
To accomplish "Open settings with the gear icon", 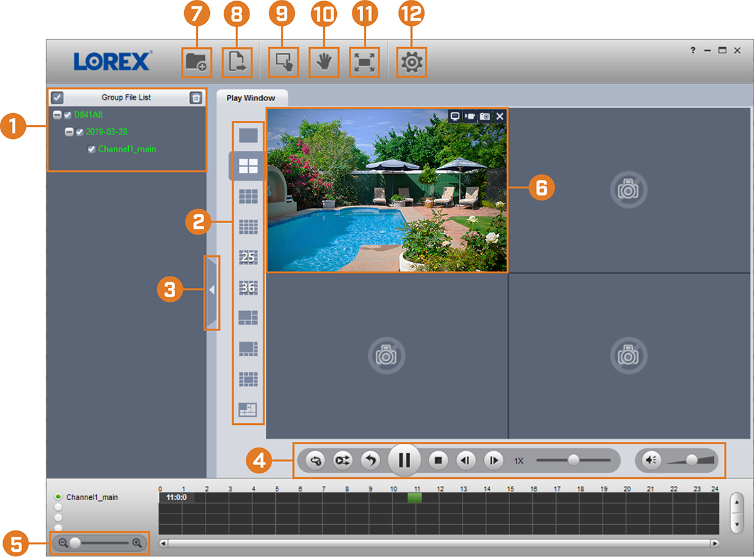I will [x=412, y=62].
